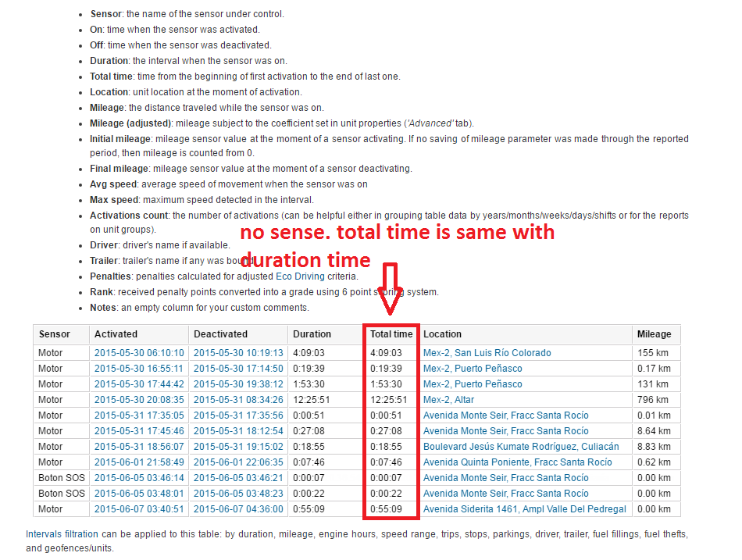
Task: Click activated time 2015-05-30 20:08:35
Action: coord(139,400)
